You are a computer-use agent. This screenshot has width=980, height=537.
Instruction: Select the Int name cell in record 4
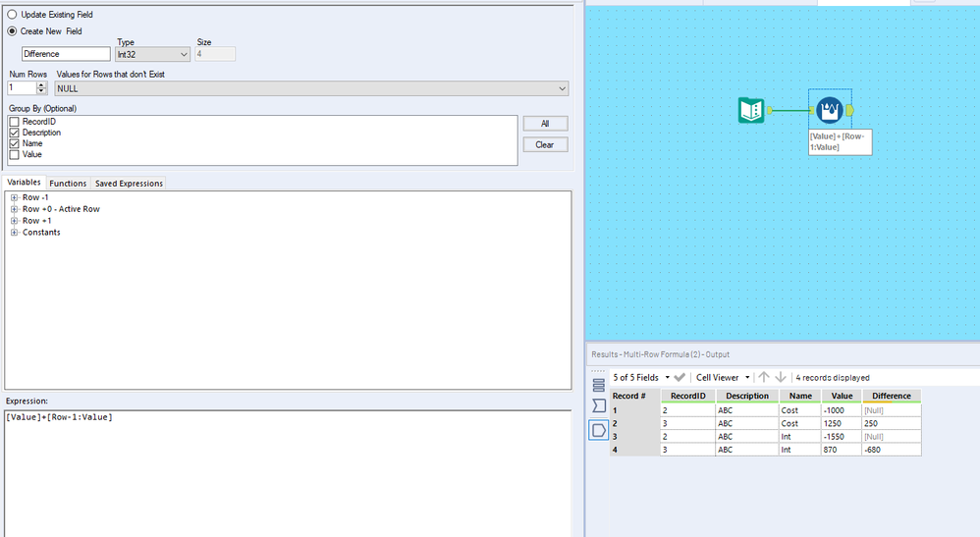coord(800,450)
